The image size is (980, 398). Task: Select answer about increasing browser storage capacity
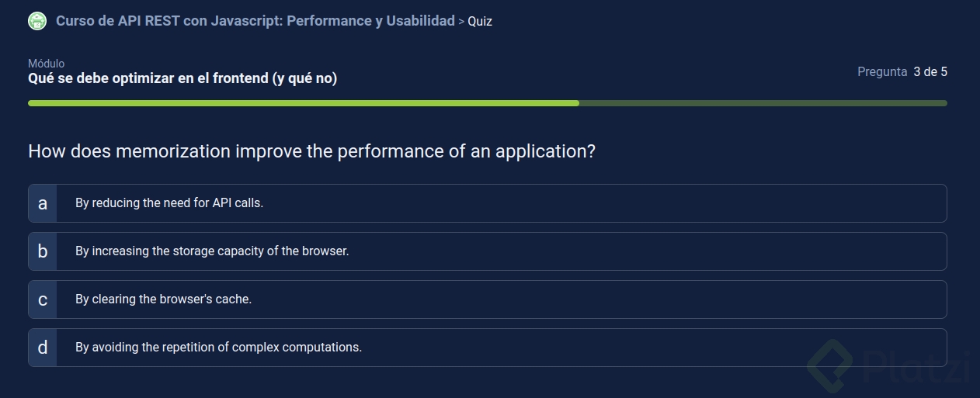pos(212,251)
